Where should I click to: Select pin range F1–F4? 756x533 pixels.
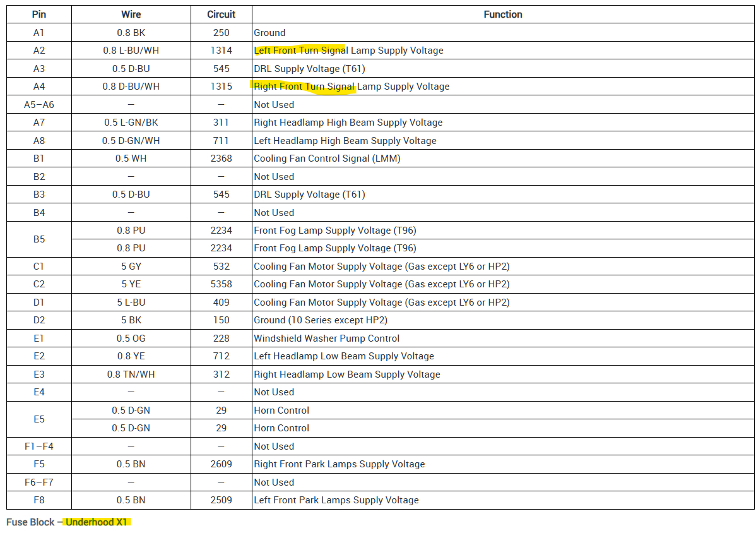39,446
